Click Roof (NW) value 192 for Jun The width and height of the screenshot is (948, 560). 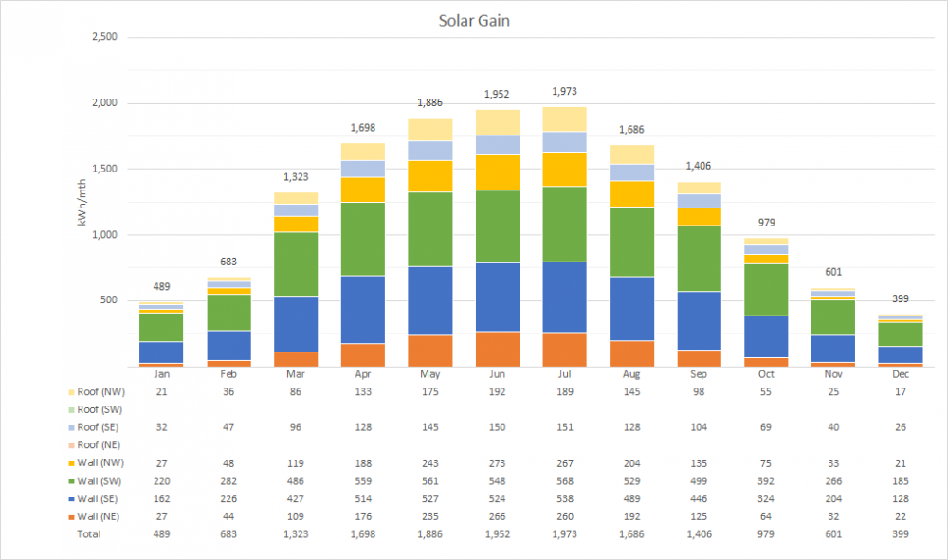coord(497,392)
